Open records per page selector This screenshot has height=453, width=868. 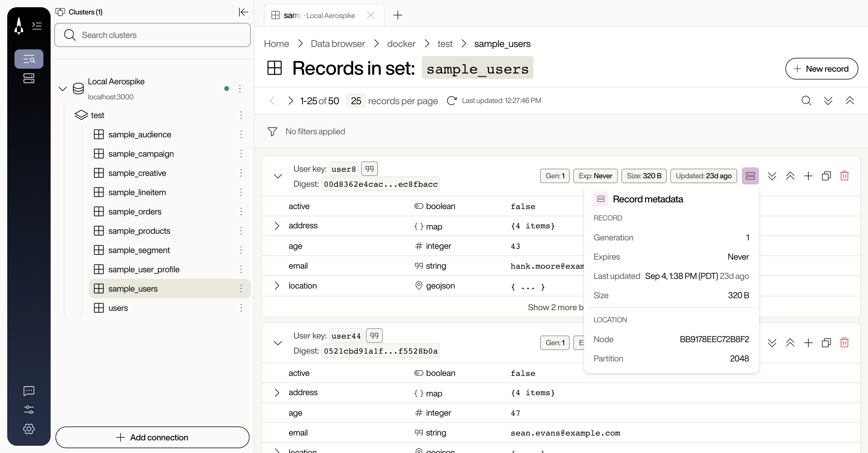click(356, 101)
